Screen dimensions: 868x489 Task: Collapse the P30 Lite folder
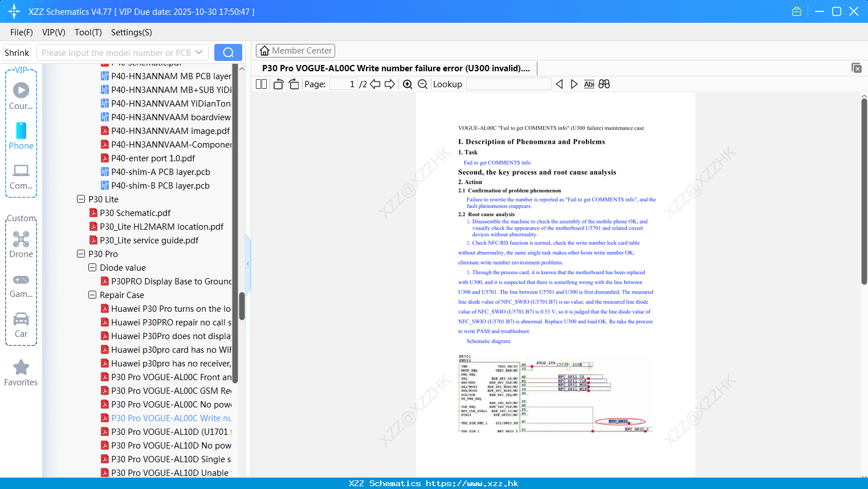(81, 199)
